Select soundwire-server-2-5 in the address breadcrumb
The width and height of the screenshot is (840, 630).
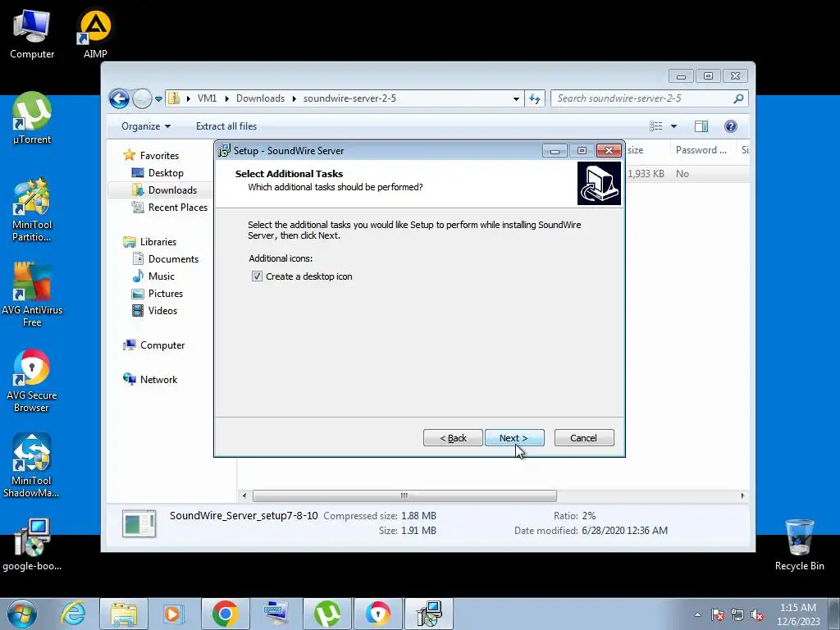[349, 98]
